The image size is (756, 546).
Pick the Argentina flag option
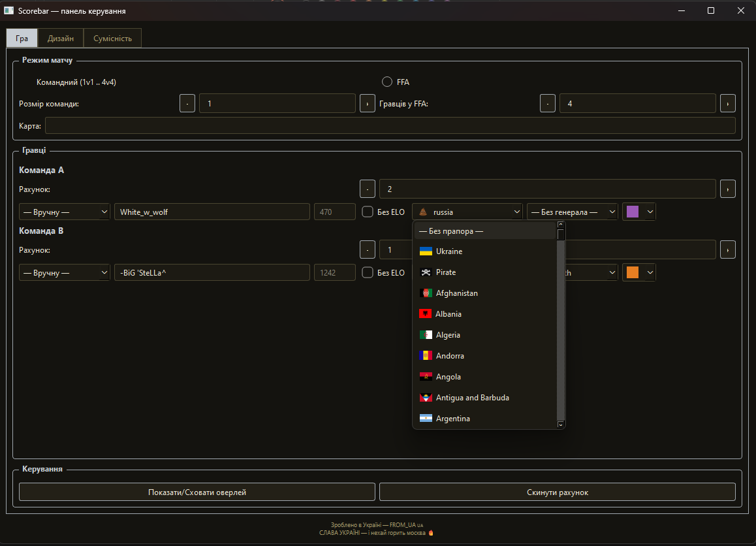(485, 418)
